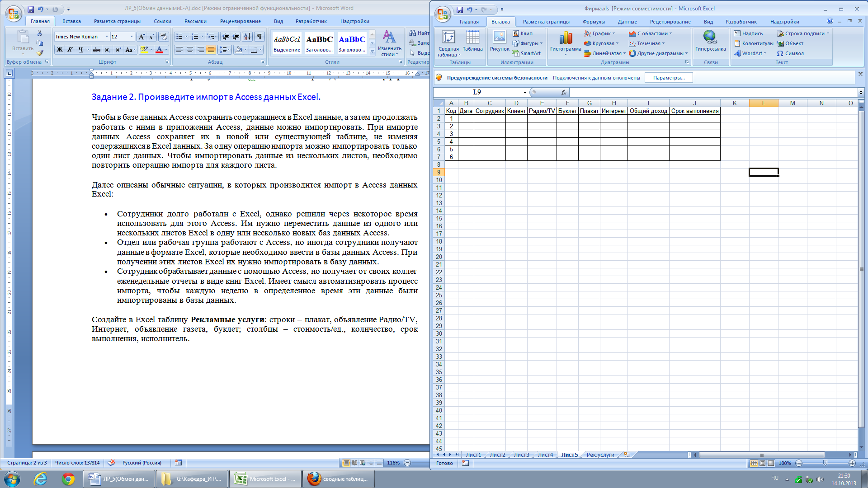Toggle Justify alignment in Word

point(211,50)
